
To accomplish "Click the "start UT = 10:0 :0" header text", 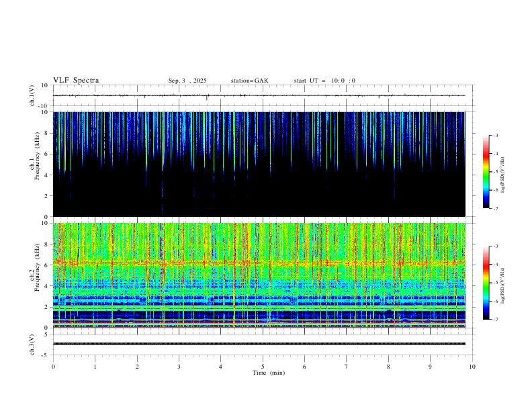I will (x=324, y=81).
